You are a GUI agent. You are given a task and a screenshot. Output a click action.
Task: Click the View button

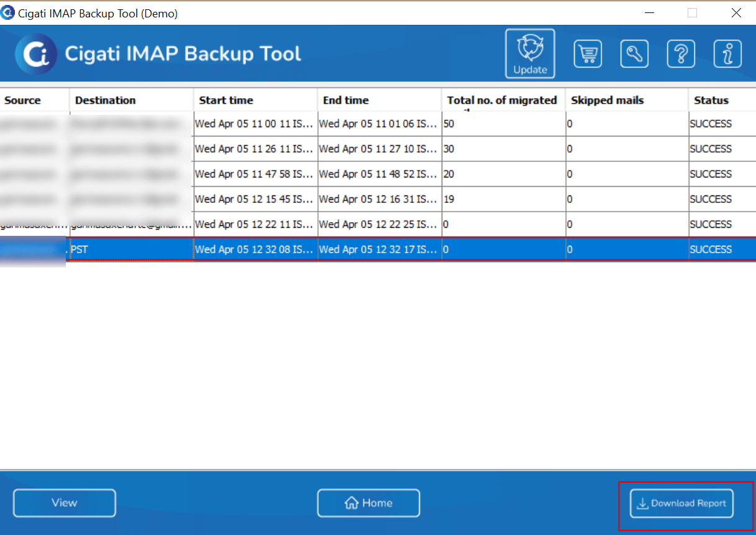tap(65, 503)
